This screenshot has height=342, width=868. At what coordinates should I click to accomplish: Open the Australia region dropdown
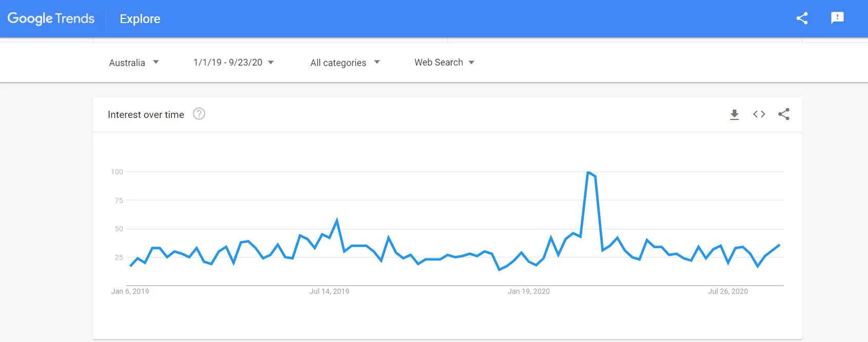134,62
